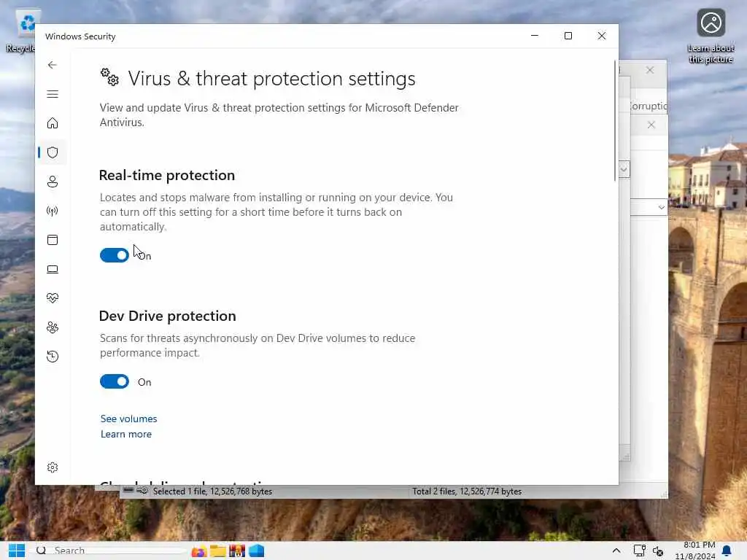The height and width of the screenshot is (560, 747).
Task: Show hidden tray icons chevron
Action: (616, 551)
